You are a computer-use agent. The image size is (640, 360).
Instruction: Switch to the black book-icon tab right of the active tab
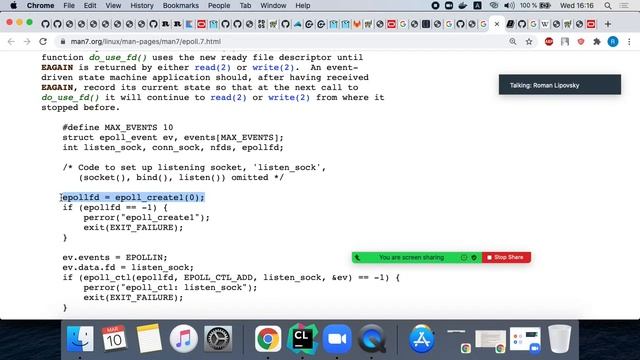coord(510,24)
